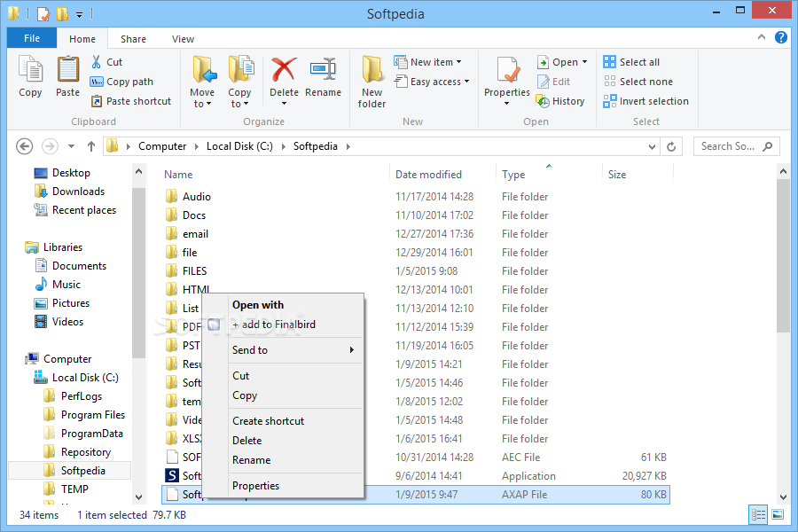Click navigation pane scroll up arrow
This screenshot has width=798, height=532.
[x=138, y=171]
